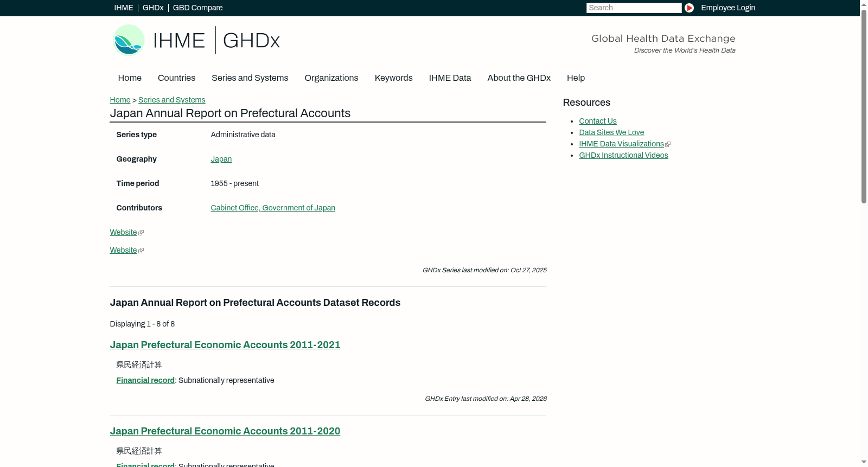Click the scrollbar up arrow
Screen dimensions: 868x467
(864, 4)
